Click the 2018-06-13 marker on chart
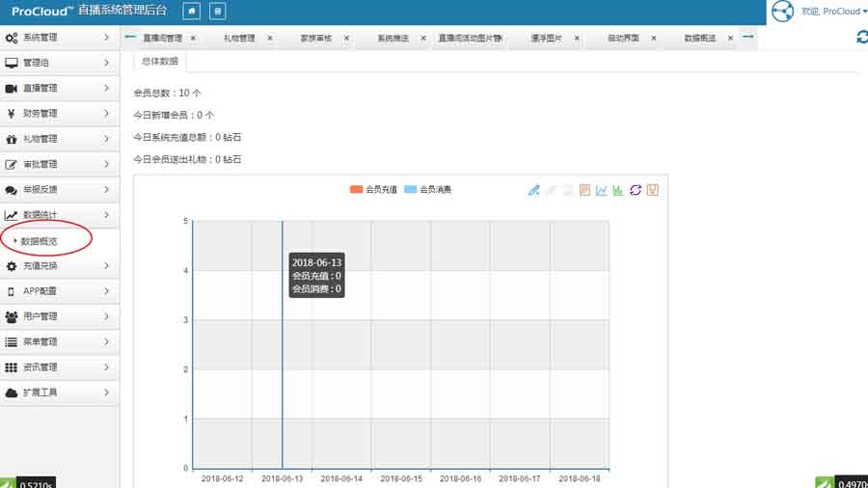 [283, 347]
